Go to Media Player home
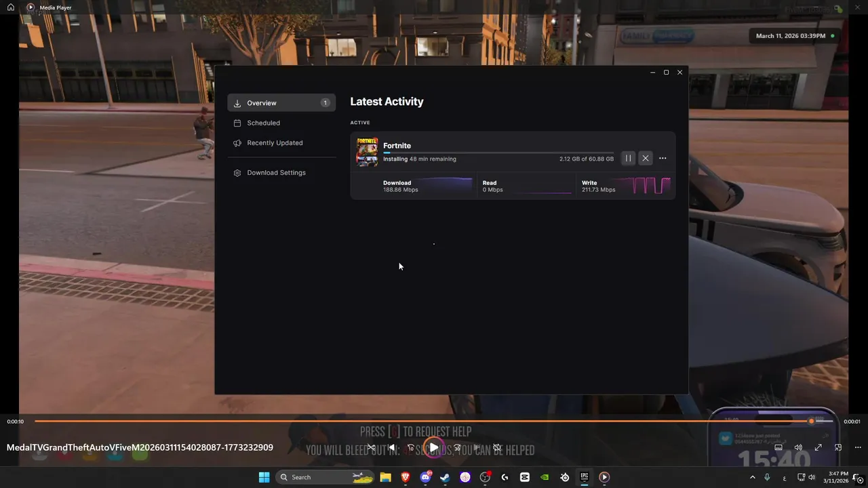 [11, 7]
